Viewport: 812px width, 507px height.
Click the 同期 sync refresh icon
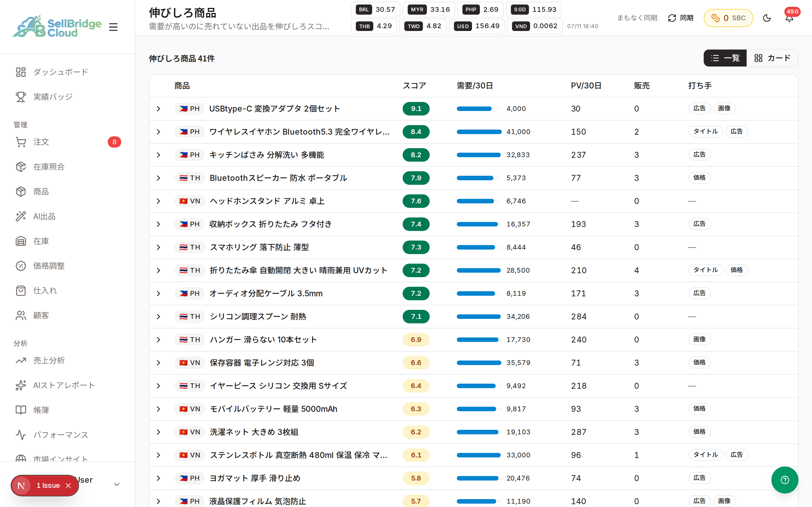[672, 18]
